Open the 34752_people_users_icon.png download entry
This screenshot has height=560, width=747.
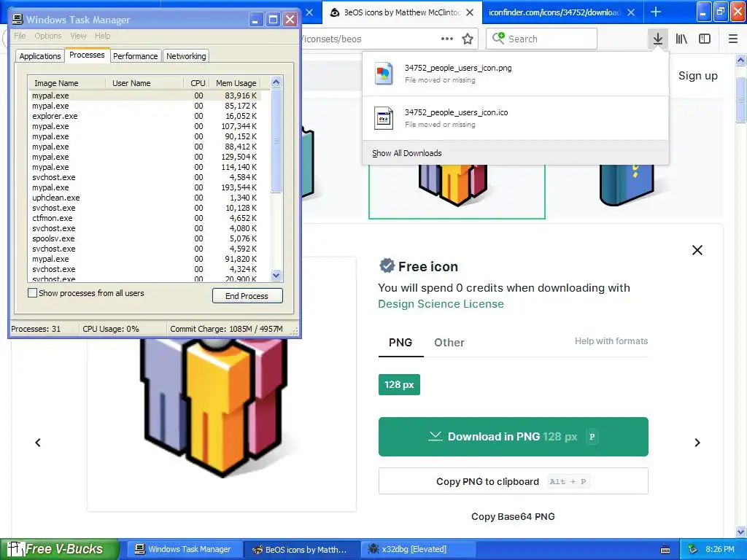click(x=516, y=74)
